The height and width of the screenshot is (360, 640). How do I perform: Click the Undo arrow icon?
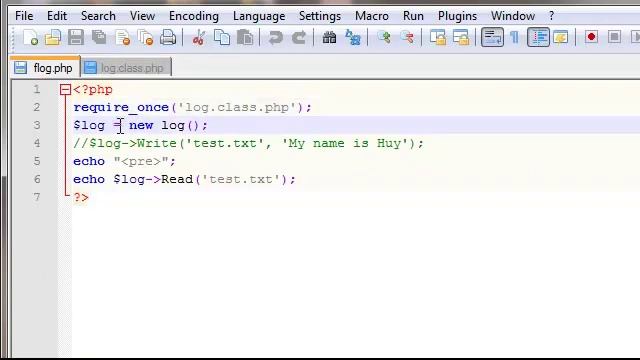[276, 38]
